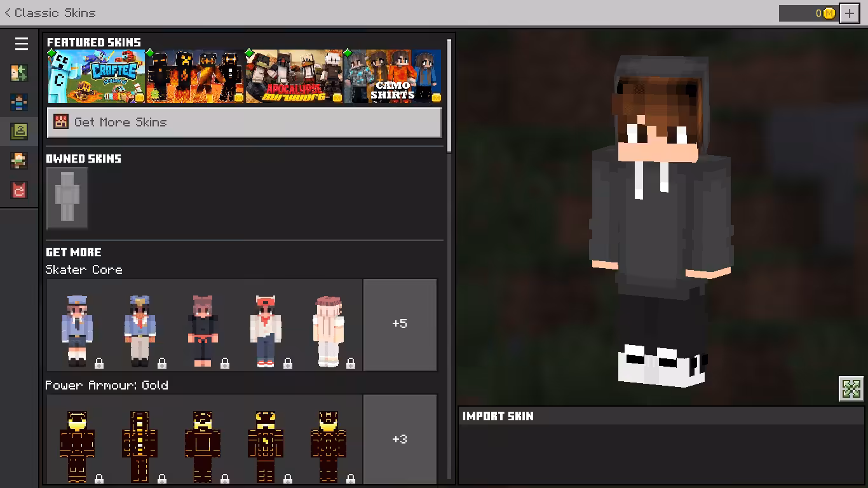Click the green arrows icon beside the skin preview
Viewport: 868px width, 488px height.
[x=851, y=389]
